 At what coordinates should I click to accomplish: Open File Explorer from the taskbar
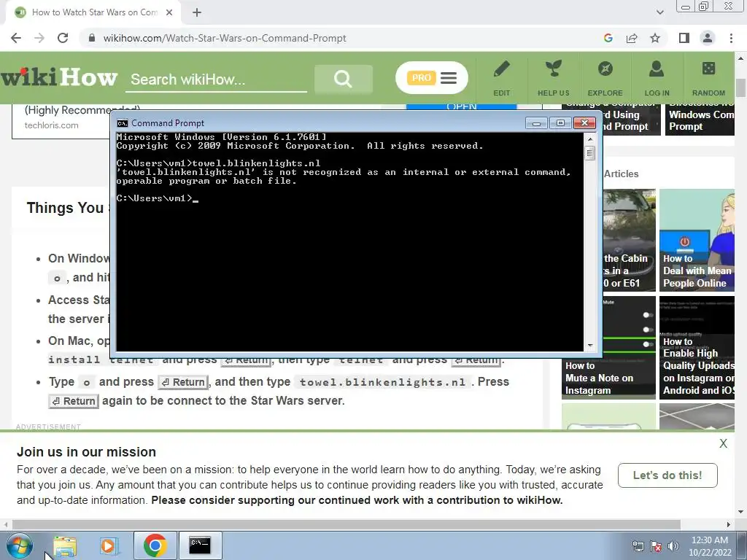pos(65,545)
